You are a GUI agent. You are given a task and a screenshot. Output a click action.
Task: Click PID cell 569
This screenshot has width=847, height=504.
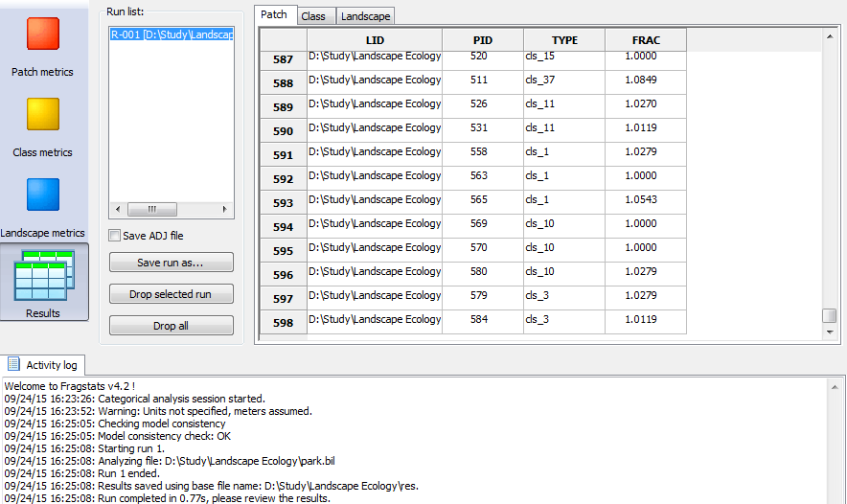(x=483, y=227)
